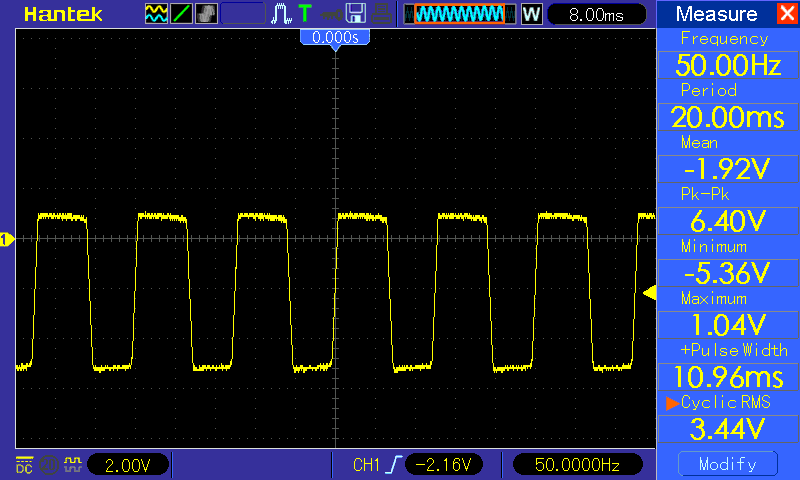Click the 3.44V cyclic RMS value
This screenshot has width=800, height=480.
(x=728, y=429)
